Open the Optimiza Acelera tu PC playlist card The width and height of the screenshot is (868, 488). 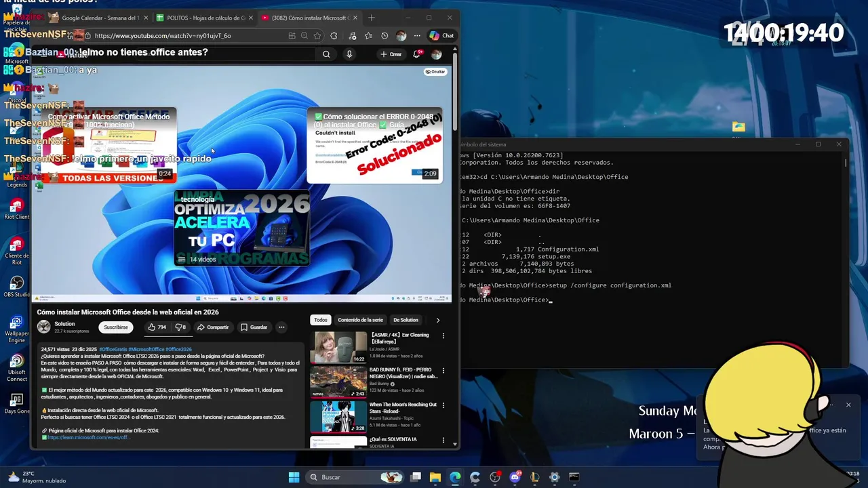click(242, 228)
